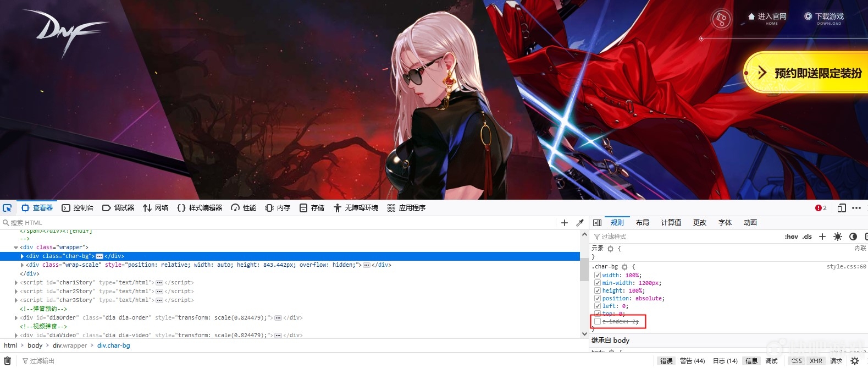
Task: Click the create new node plus icon
Action: [x=565, y=223]
